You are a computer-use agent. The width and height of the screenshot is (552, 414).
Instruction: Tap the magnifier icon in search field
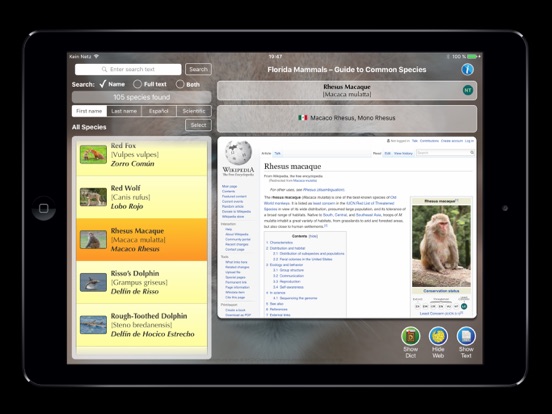coord(104,69)
